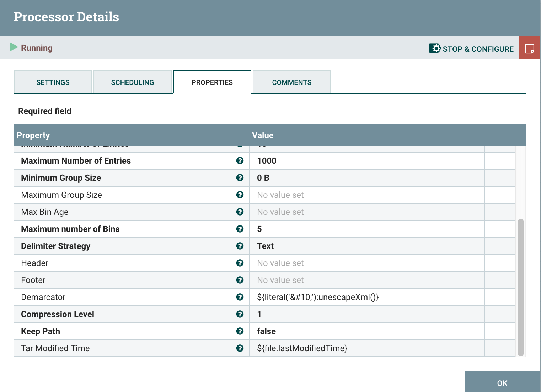Open help for Delimiter Strategy property
The width and height of the screenshot is (541, 392).
[x=240, y=246]
